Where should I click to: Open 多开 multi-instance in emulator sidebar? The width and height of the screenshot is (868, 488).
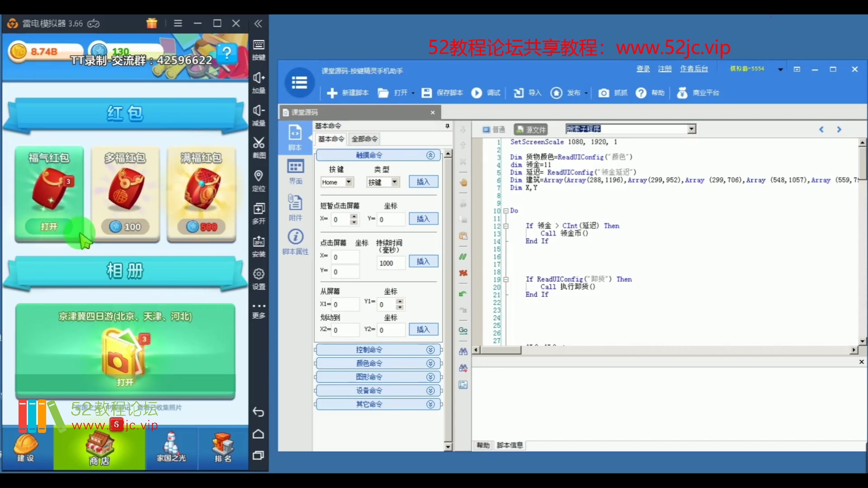258,212
